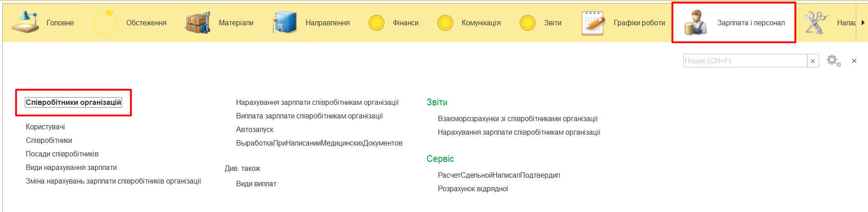Clear the search field with X button

[x=813, y=61]
